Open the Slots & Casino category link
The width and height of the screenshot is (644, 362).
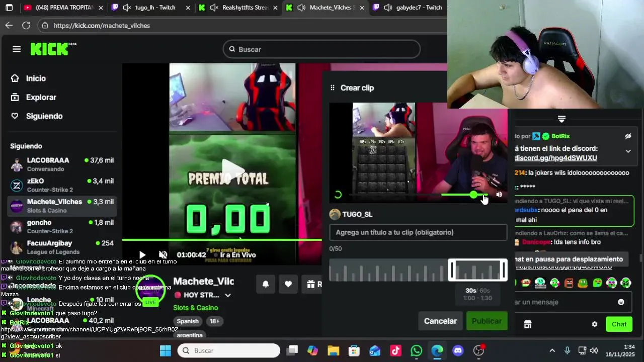coord(196,308)
